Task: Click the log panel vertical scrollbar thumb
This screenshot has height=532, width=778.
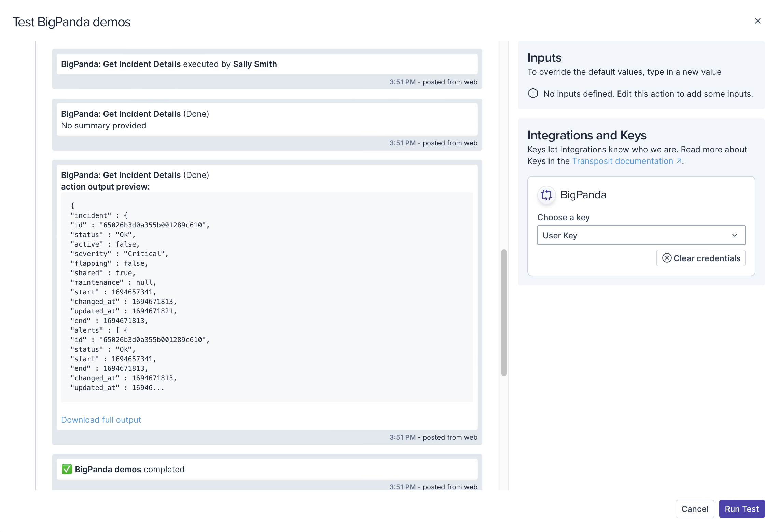Action: click(504, 312)
